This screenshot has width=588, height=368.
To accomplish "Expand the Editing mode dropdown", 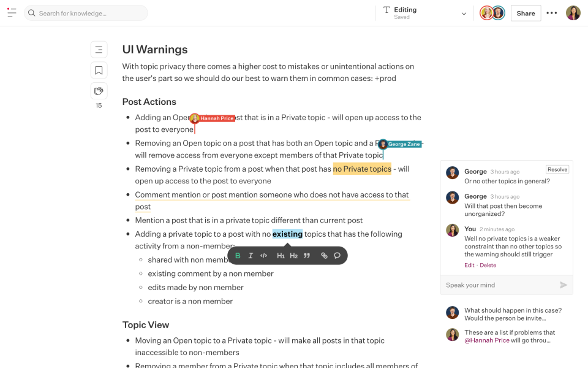I will (464, 12).
